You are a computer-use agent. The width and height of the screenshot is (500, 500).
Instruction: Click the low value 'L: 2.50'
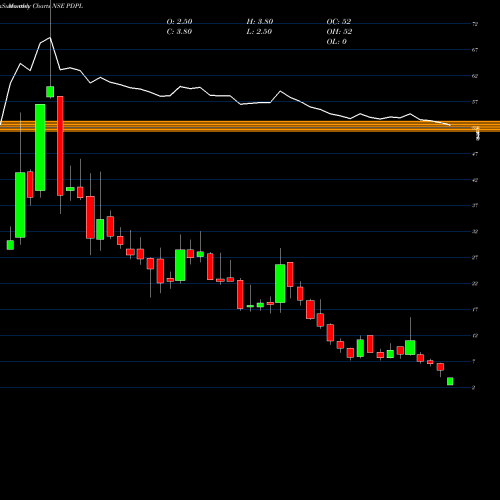coord(259,31)
